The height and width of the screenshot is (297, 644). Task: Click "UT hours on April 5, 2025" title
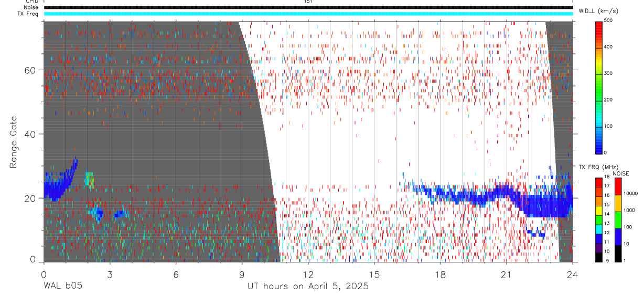point(308,287)
